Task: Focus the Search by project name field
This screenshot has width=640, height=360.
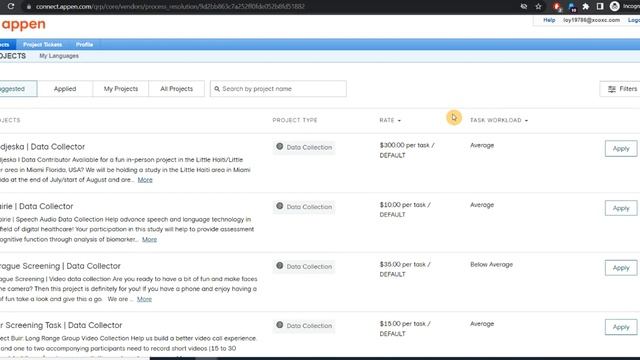Action: (278, 89)
